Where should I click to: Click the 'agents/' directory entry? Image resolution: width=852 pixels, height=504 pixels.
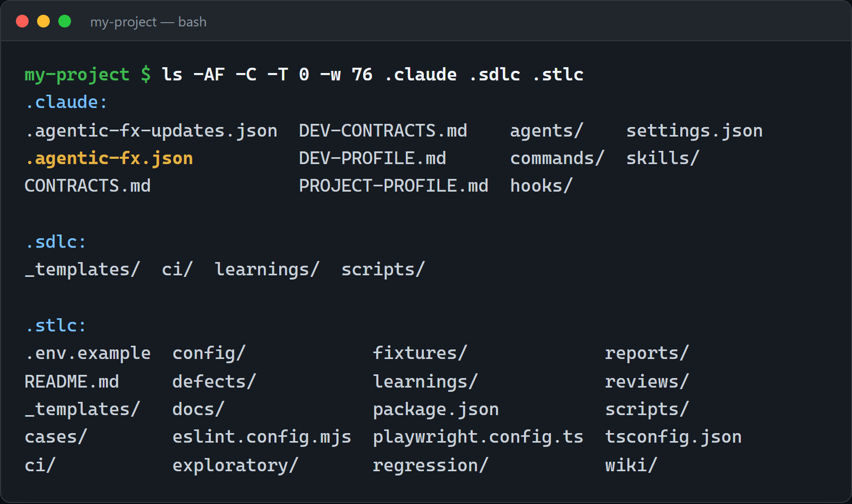[547, 131]
